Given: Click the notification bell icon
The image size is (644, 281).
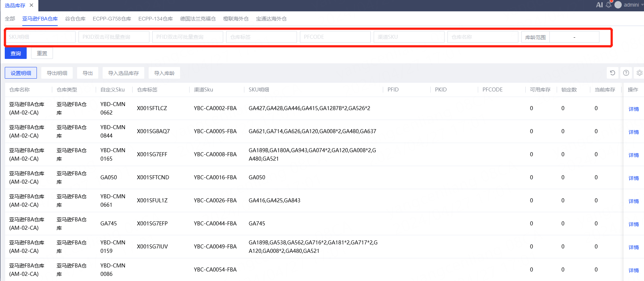Looking at the screenshot, I should point(609,5).
